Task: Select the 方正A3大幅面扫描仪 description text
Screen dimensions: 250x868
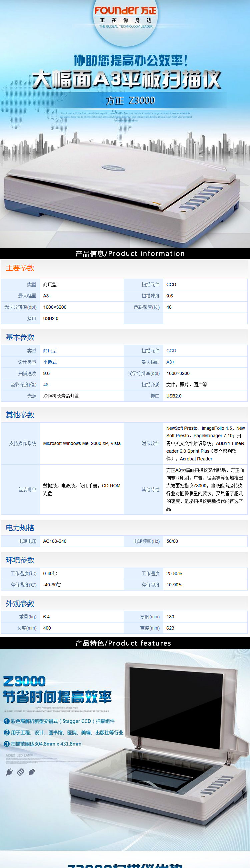Action: (x=205, y=490)
